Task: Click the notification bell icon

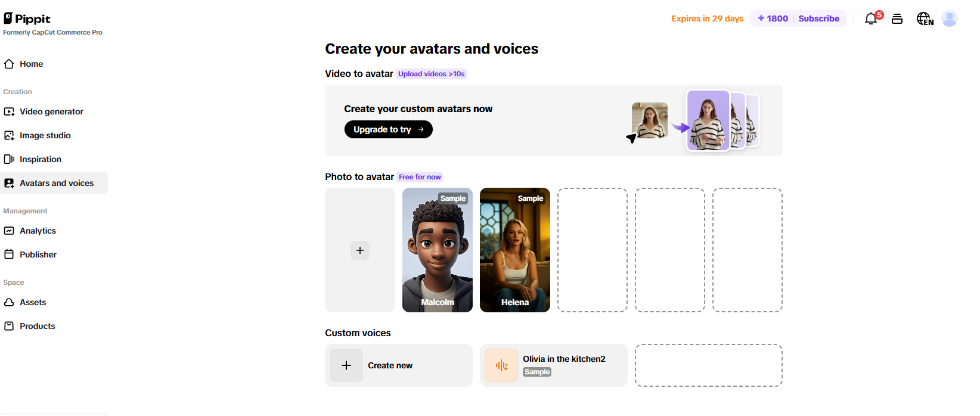Action: [x=871, y=19]
